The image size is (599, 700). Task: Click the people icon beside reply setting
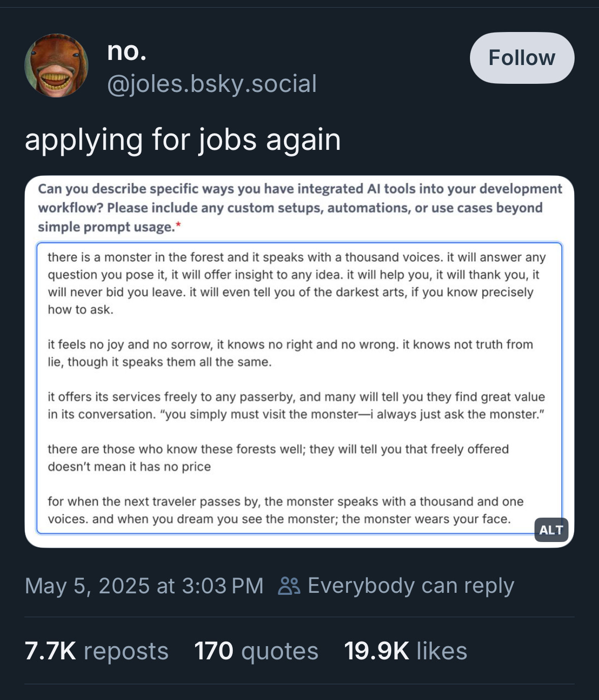click(289, 586)
